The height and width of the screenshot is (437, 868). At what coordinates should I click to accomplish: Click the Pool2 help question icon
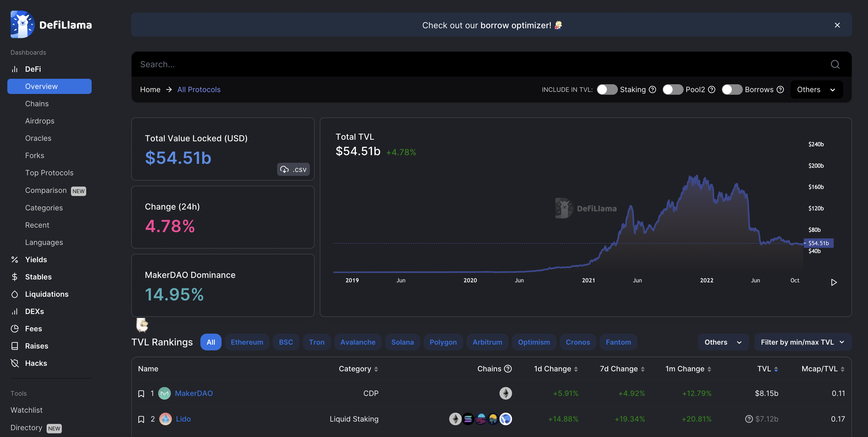(x=712, y=89)
